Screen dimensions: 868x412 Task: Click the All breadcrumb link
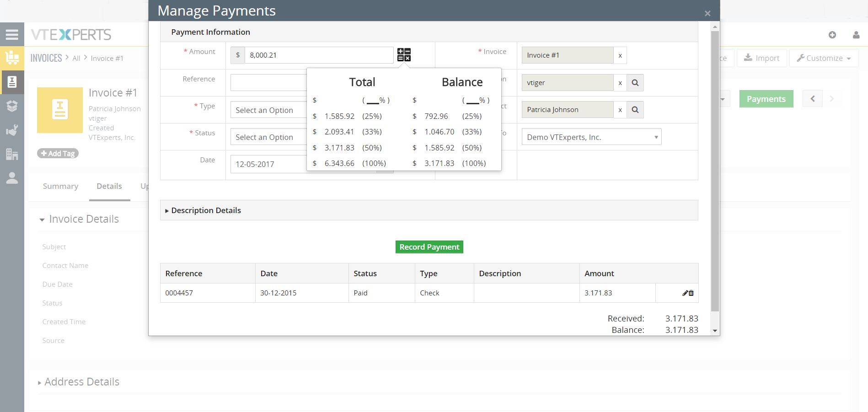(76, 59)
